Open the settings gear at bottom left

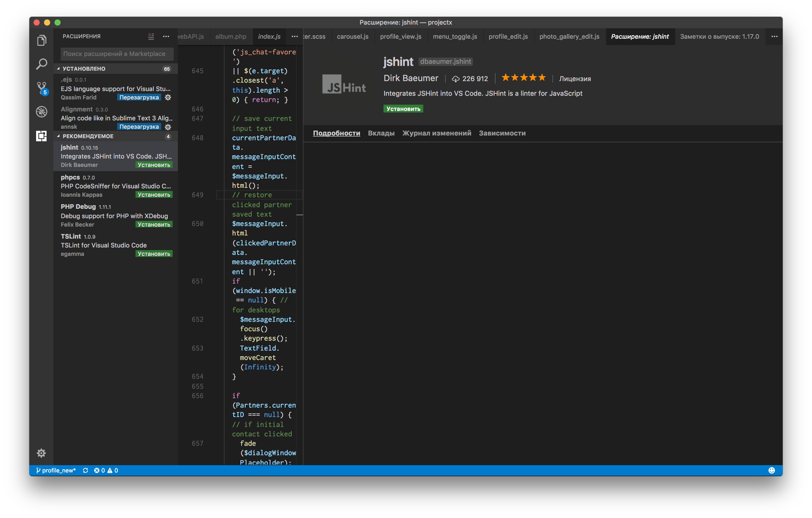(41, 453)
